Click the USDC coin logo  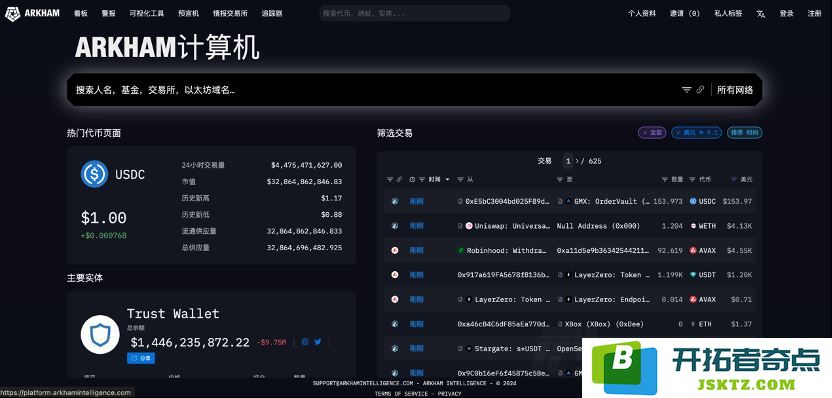coord(94,174)
